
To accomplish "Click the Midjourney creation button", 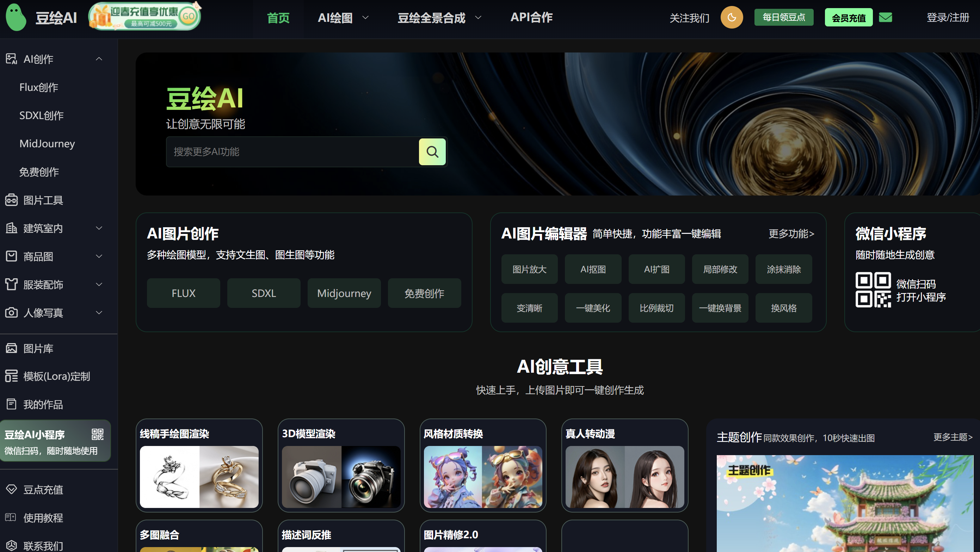I will coord(344,293).
